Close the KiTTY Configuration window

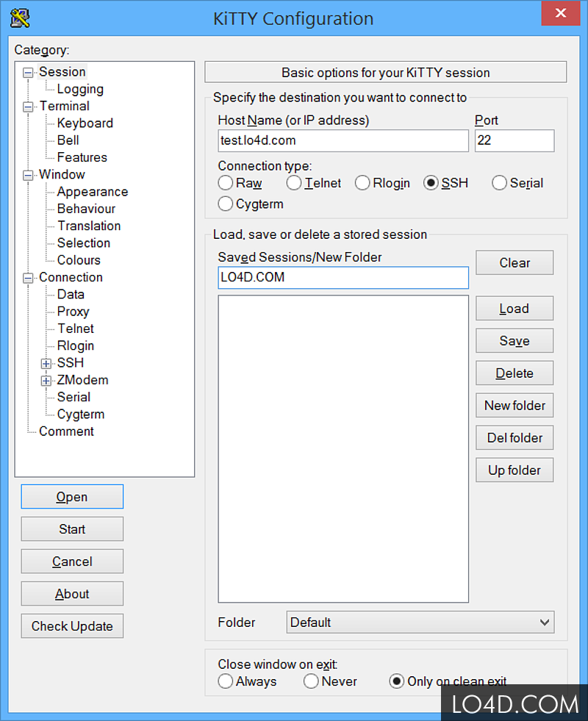[x=560, y=13]
